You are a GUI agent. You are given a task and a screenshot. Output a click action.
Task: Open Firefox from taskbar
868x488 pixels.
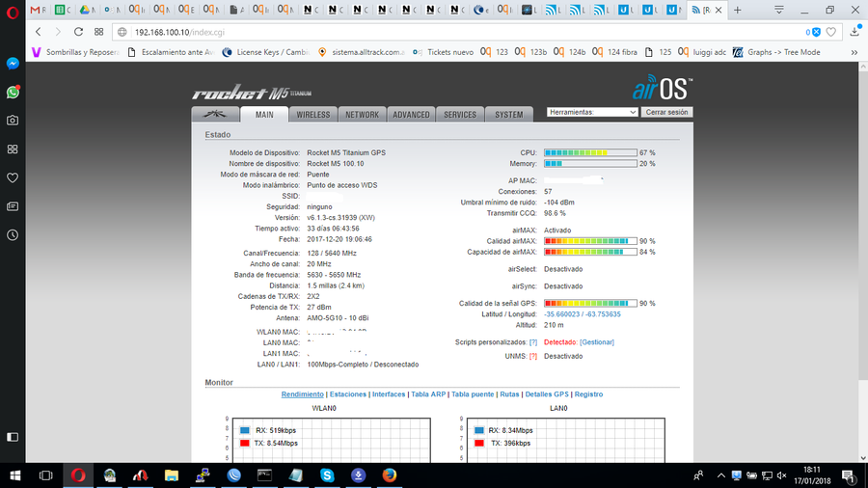coord(390,475)
